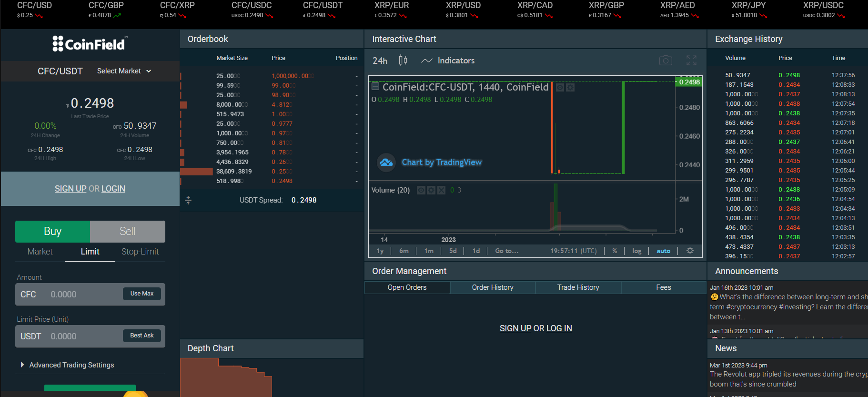Image resolution: width=868 pixels, height=397 pixels.
Task: Expand Advanced Trading Settings
Action: click(67, 365)
